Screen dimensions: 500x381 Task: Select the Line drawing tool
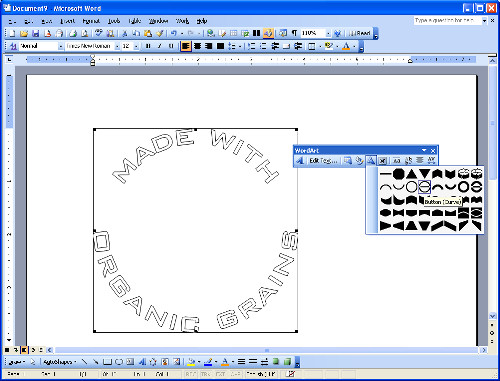[84, 362]
